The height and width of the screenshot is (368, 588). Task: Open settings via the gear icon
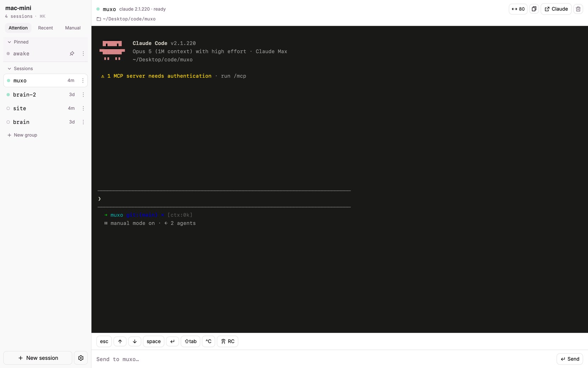click(81, 358)
